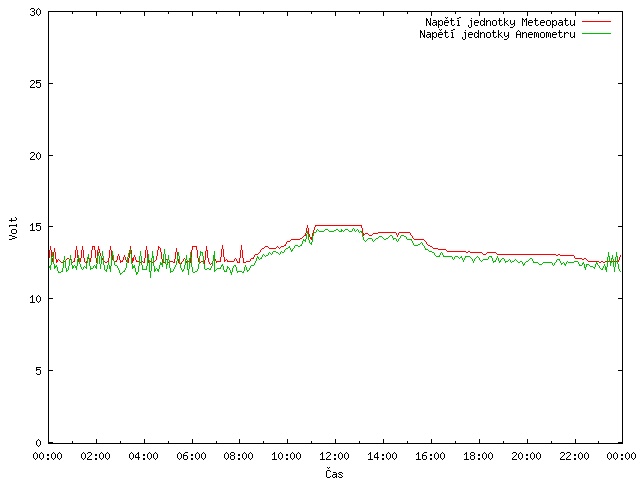Screen dimensions: 640x480
Task: Click the red flat plateau near 12:00
Action: click(338, 225)
